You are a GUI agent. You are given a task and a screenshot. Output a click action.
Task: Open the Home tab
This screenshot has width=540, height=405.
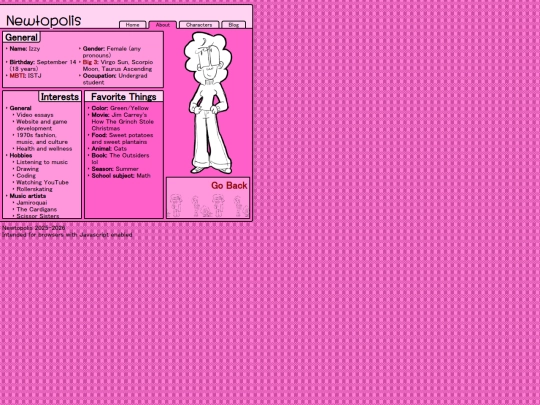click(x=133, y=25)
